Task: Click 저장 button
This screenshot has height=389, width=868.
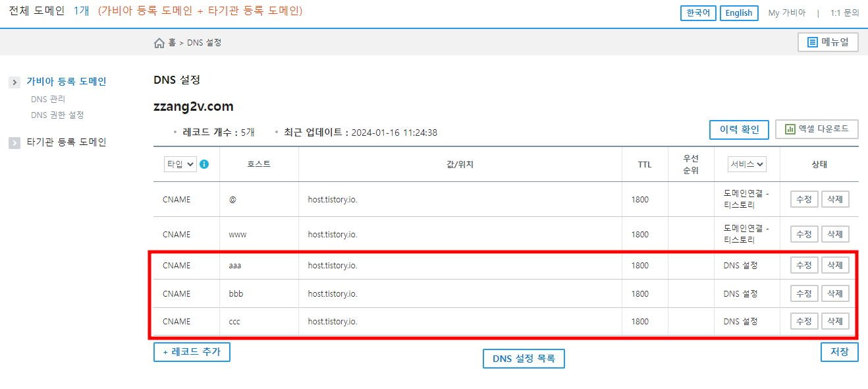Action: (x=840, y=352)
